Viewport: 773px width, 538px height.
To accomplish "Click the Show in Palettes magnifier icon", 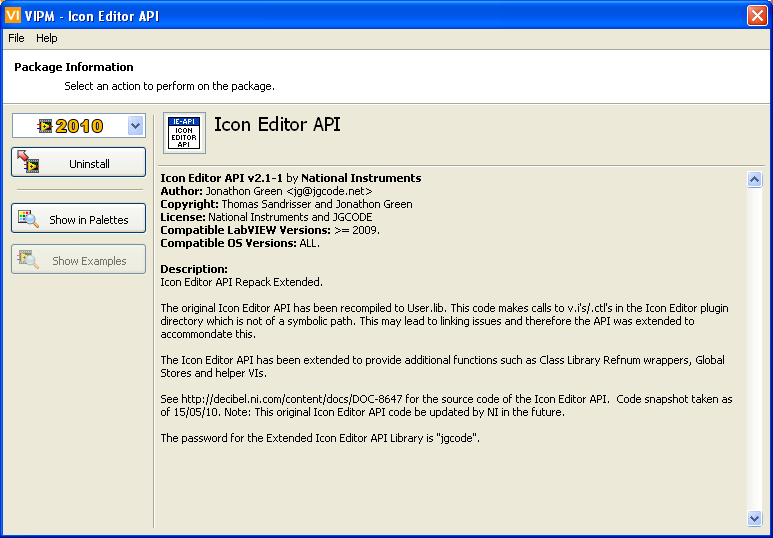I will (28, 219).
